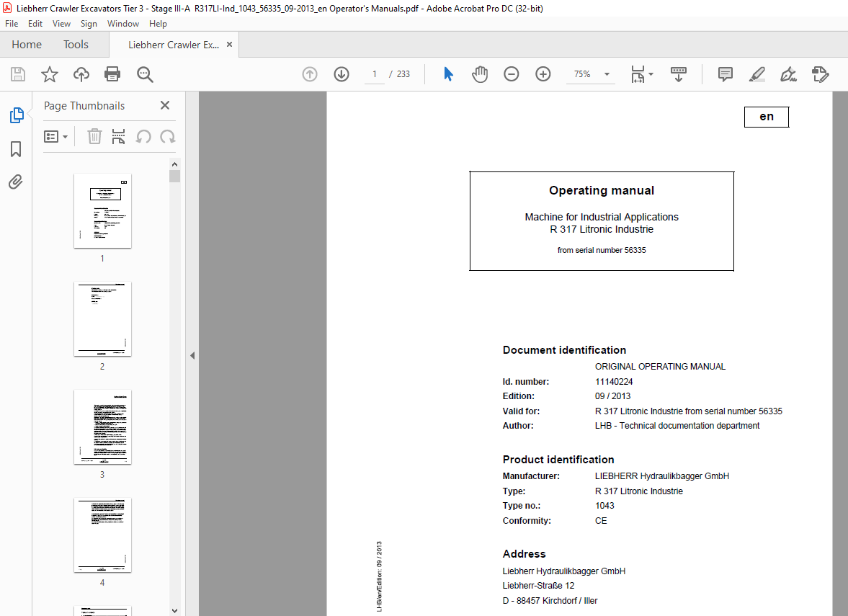Image resolution: width=848 pixels, height=616 pixels.
Task: Select the Liebherr Crawler Ex... document tab
Action: tap(174, 45)
